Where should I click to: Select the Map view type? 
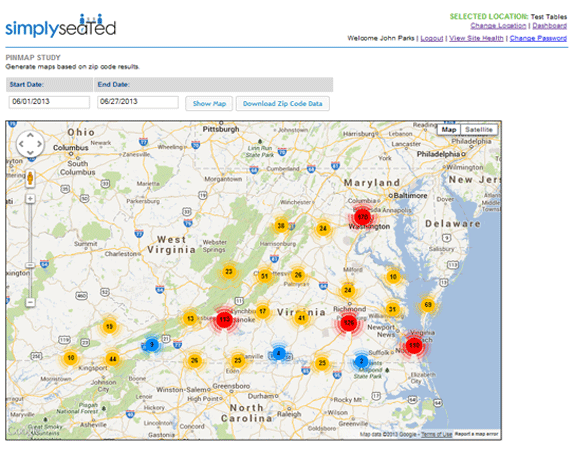[x=448, y=129]
